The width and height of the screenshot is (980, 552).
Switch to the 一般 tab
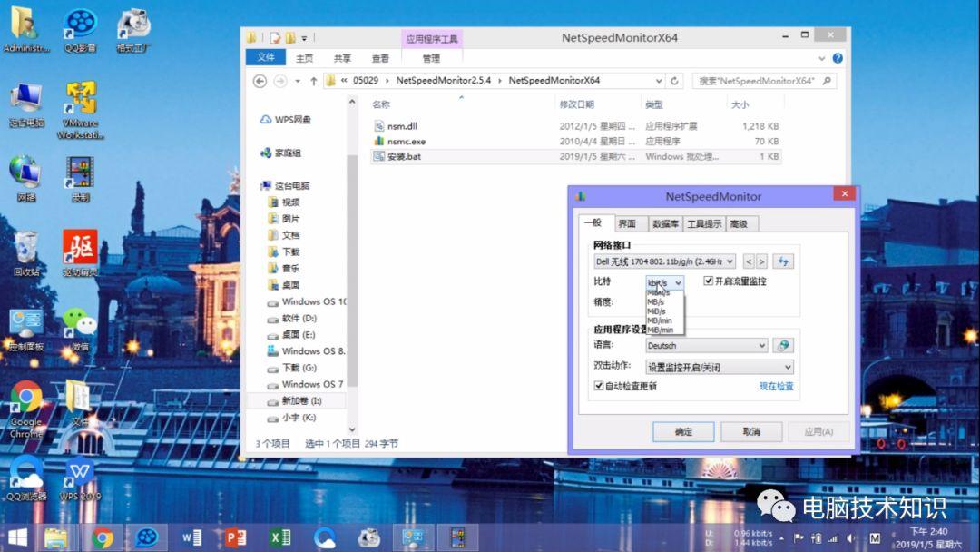click(x=593, y=222)
